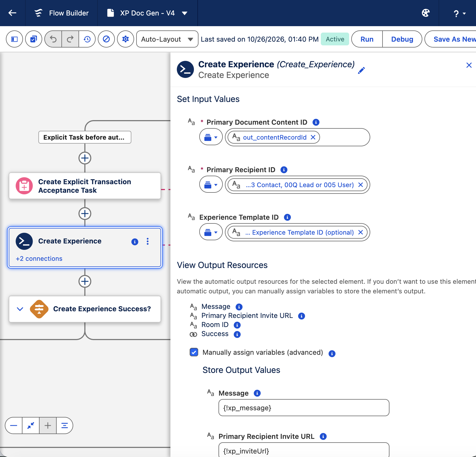
Task: Show info for Primary Document Content ID
Action: pyautogui.click(x=316, y=122)
